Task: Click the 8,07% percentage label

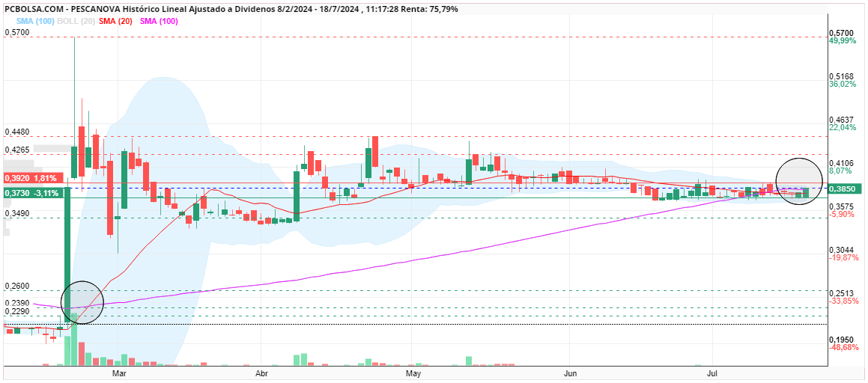Action: [x=841, y=171]
